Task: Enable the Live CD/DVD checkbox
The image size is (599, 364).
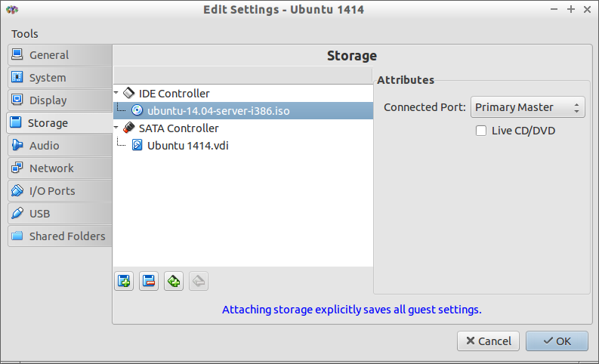Action: [x=481, y=131]
